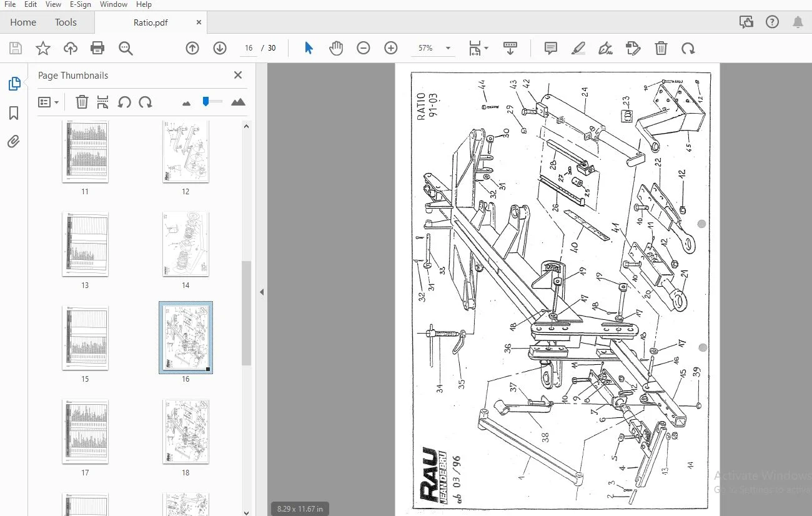Go to the previous page arrow

click(x=192, y=48)
